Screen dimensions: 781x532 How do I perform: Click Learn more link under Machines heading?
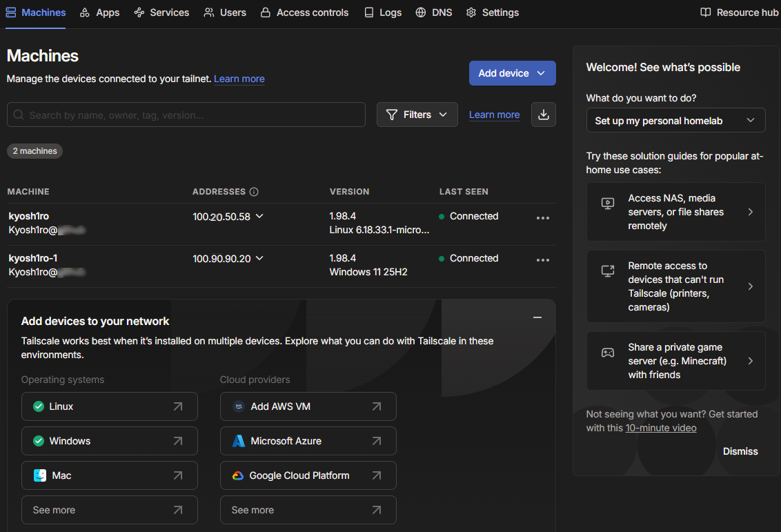[239, 79]
